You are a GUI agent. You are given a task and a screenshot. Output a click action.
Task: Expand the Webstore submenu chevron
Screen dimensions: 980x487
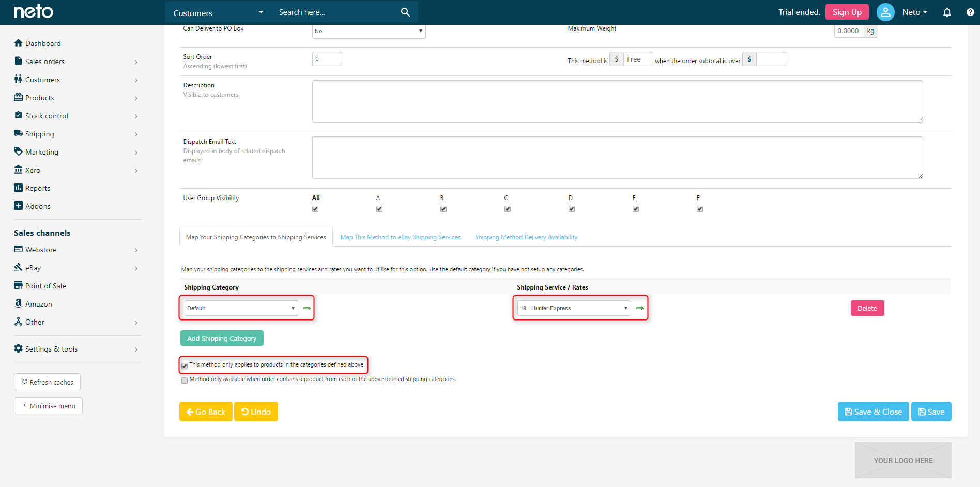point(136,250)
